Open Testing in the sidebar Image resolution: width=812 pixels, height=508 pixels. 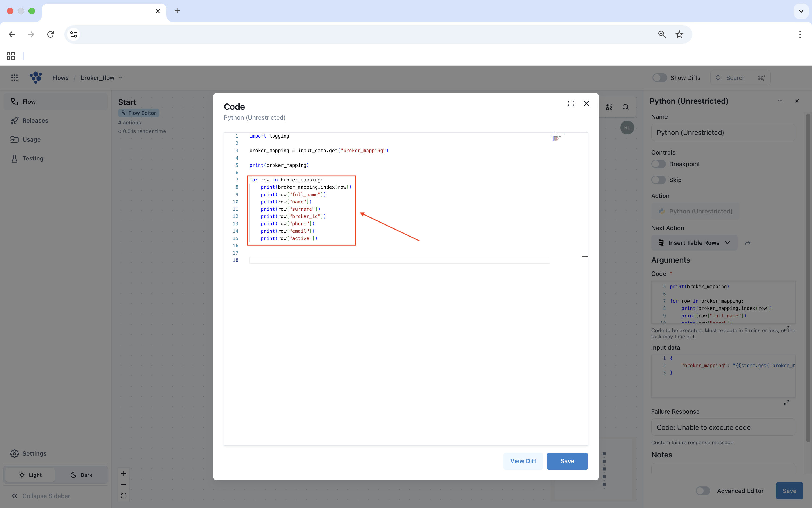[x=56, y=158]
